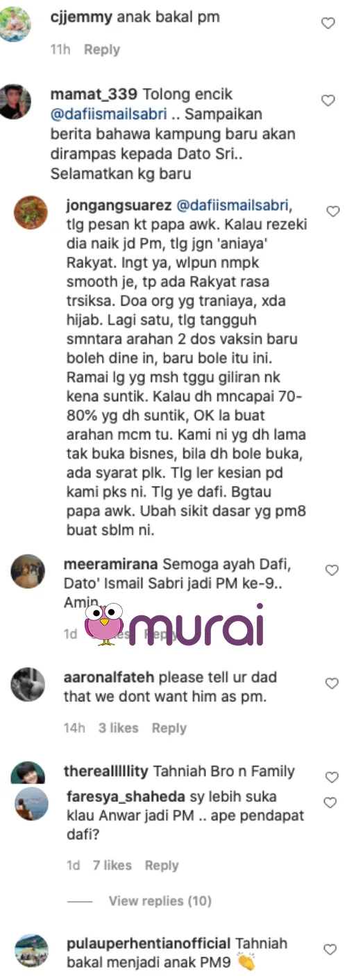Heart pulauperhentianofficial's congratulation comment
Viewport: 347px width, 980px height.
tap(330, 949)
